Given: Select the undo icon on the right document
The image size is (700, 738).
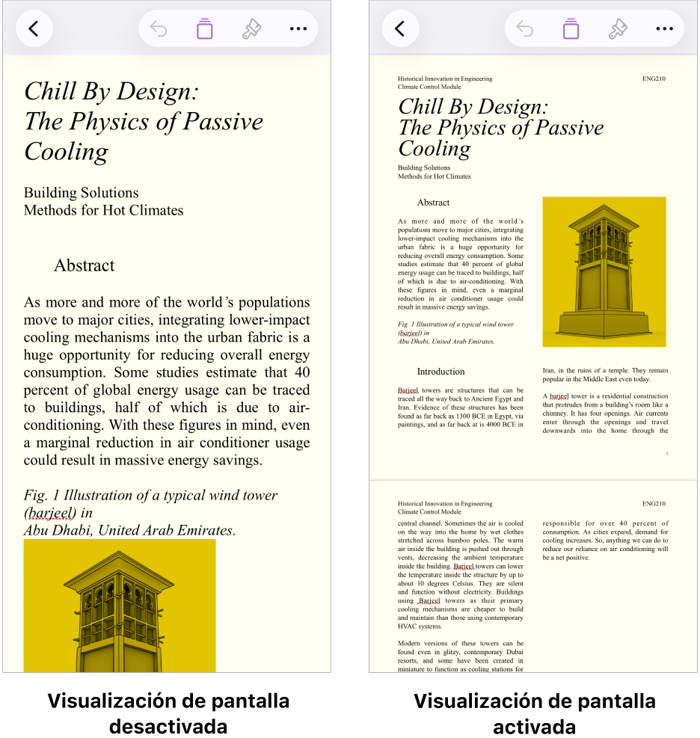Looking at the screenshot, I should (524, 28).
